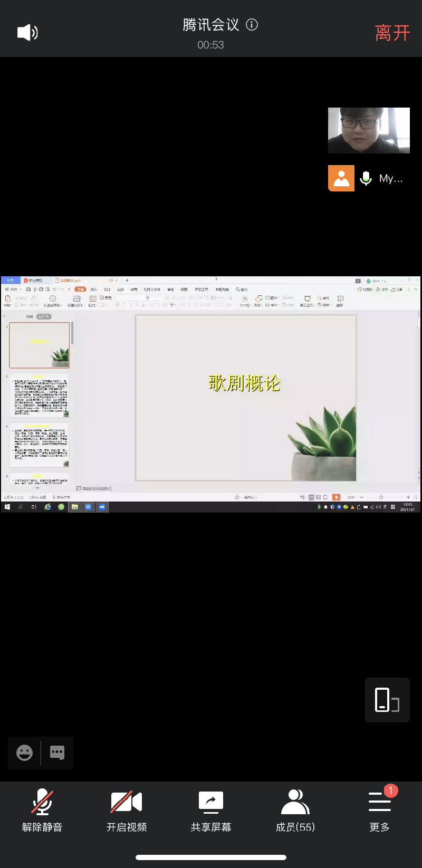Open the chat message bubble icon

click(57, 753)
